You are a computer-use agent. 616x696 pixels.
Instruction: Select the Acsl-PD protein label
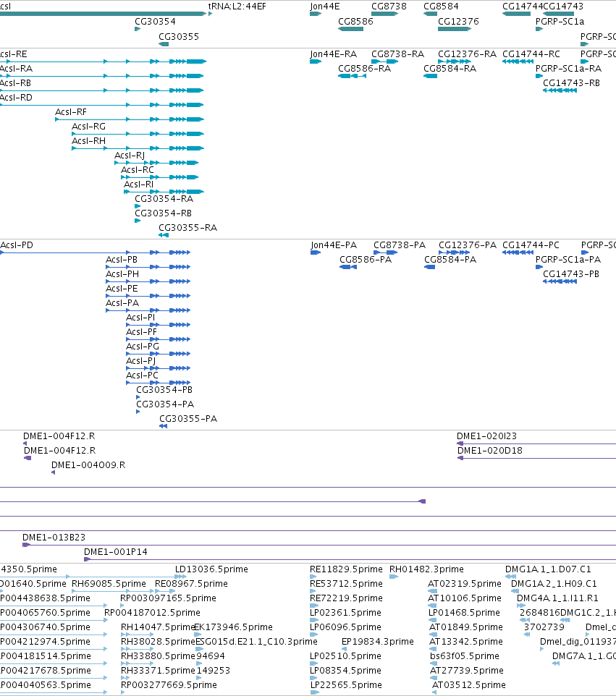(x=17, y=245)
